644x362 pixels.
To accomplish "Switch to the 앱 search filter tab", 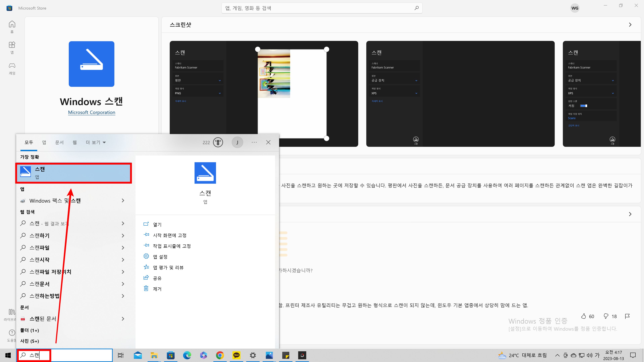I will [44, 142].
